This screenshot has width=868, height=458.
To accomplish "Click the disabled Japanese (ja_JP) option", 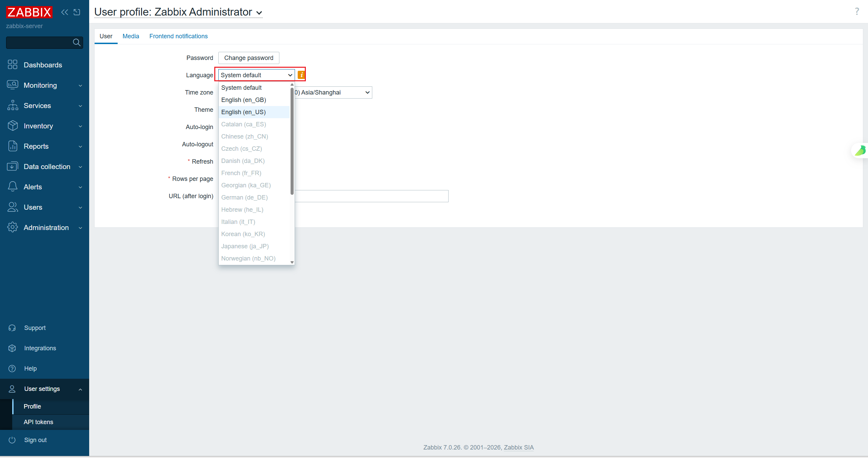I will [254, 246].
